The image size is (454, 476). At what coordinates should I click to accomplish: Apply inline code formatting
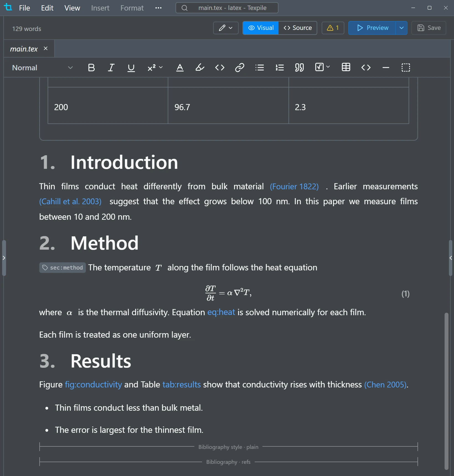[x=220, y=68]
